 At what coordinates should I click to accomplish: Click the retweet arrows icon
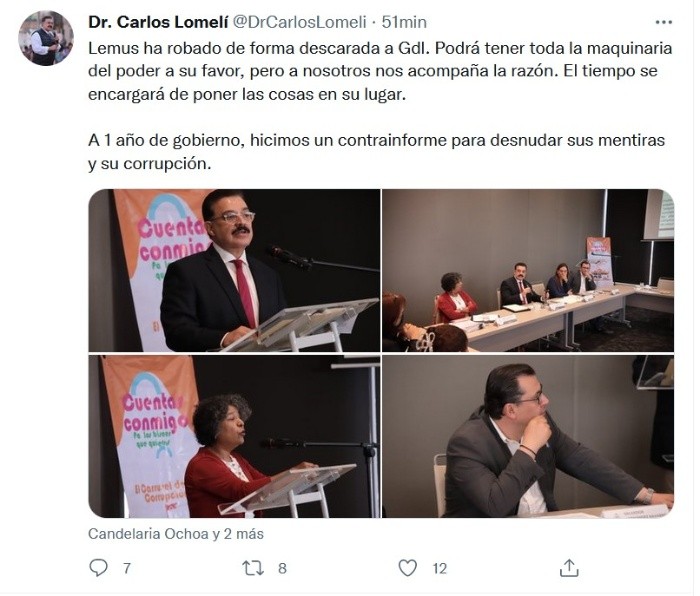click(253, 568)
